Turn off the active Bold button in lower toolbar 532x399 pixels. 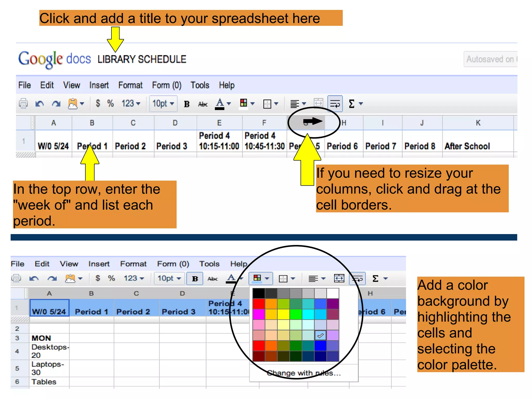point(195,278)
